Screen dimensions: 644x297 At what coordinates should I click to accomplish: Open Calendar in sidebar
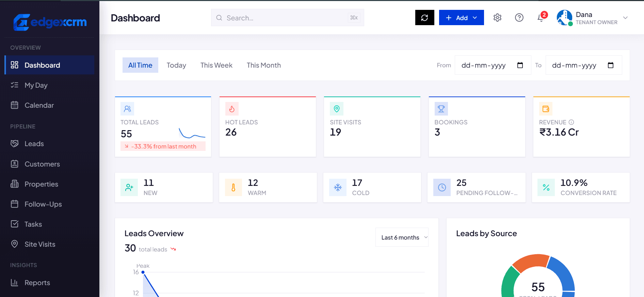(x=49, y=105)
